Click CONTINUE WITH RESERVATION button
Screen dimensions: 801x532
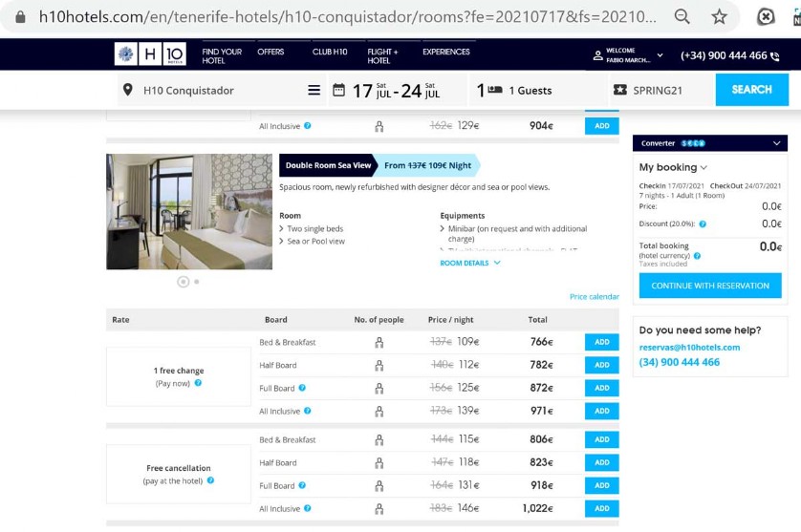(x=710, y=286)
